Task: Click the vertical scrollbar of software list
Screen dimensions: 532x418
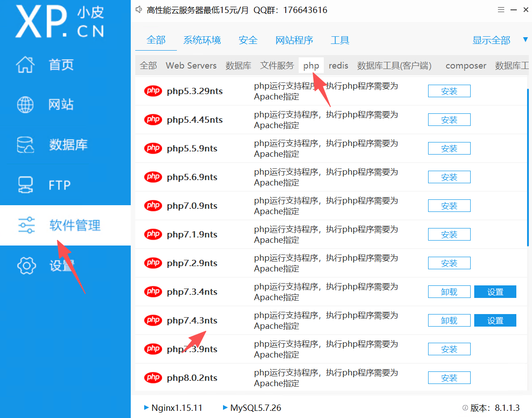Action: click(x=528, y=167)
